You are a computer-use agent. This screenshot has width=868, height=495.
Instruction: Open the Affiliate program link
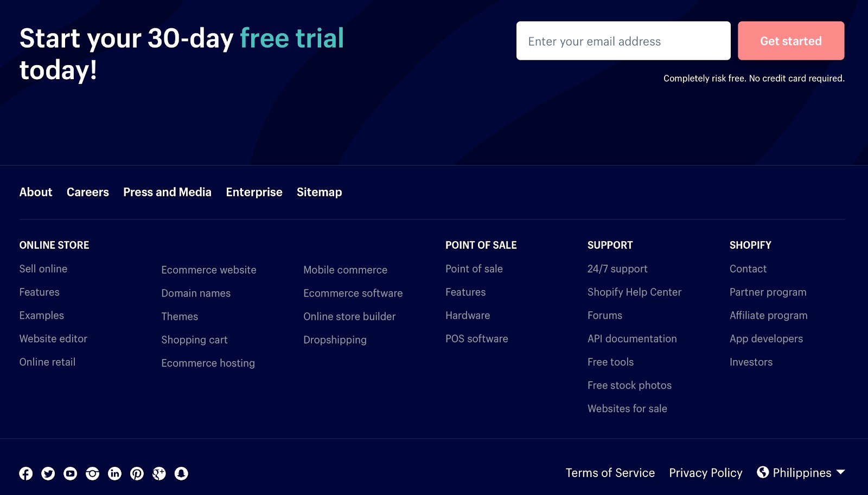click(x=769, y=316)
